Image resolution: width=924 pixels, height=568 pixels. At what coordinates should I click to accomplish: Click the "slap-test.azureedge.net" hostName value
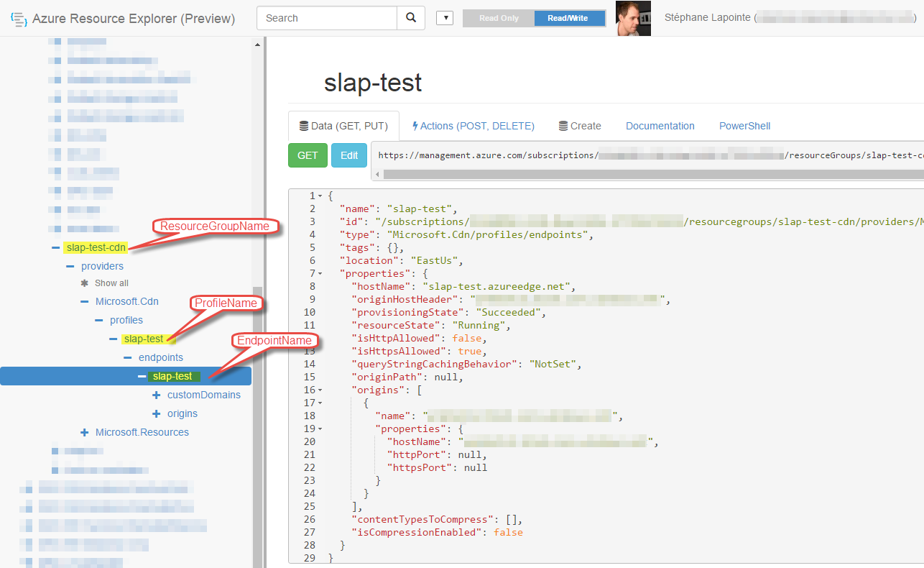tap(499, 287)
